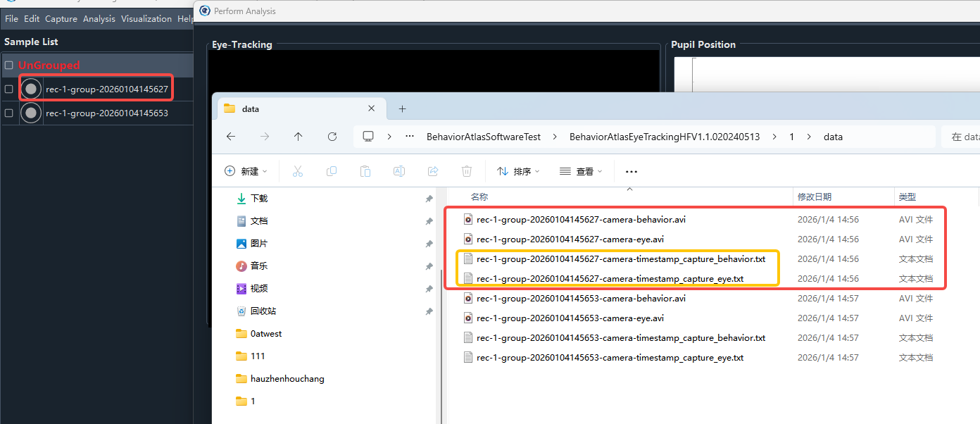The height and width of the screenshot is (424, 980).
Task: Toggle the UnGrouped checkbox in Sample List
Action: [8, 66]
